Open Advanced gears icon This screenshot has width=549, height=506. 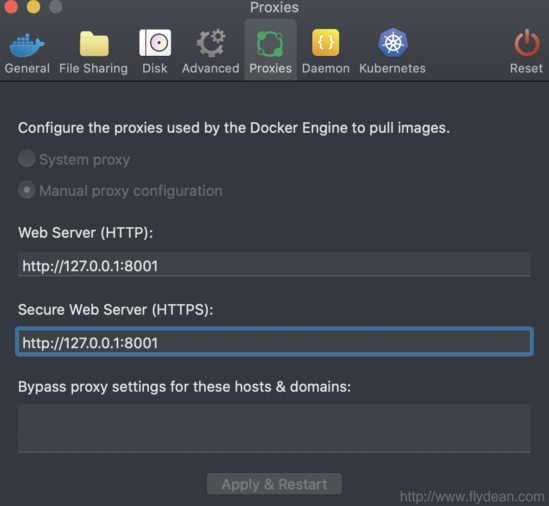pyautogui.click(x=211, y=43)
